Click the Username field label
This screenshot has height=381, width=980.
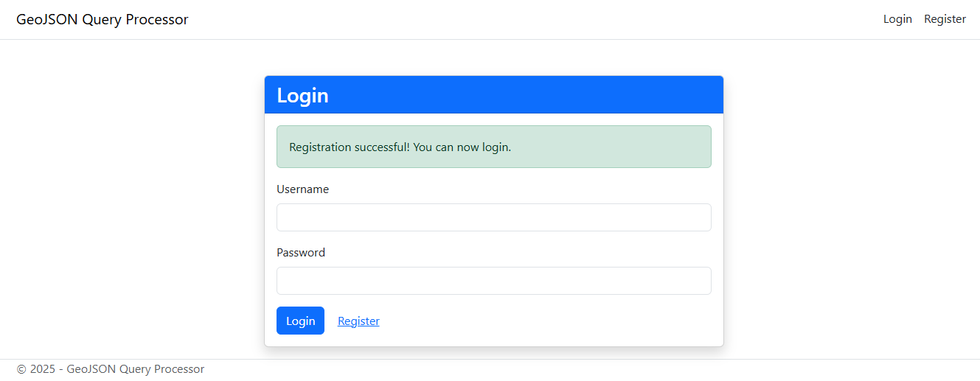pos(302,189)
